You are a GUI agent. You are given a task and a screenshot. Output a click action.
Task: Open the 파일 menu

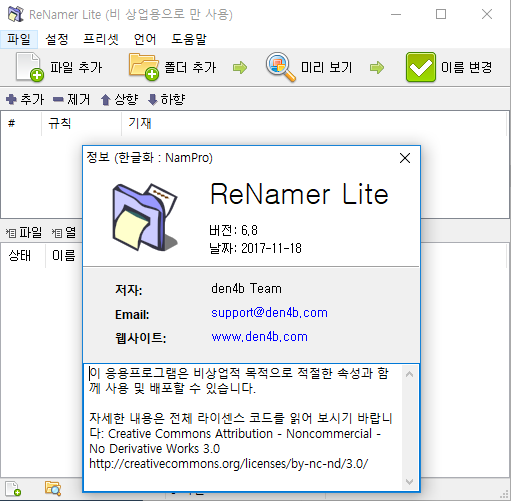pyautogui.click(x=19, y=39)
